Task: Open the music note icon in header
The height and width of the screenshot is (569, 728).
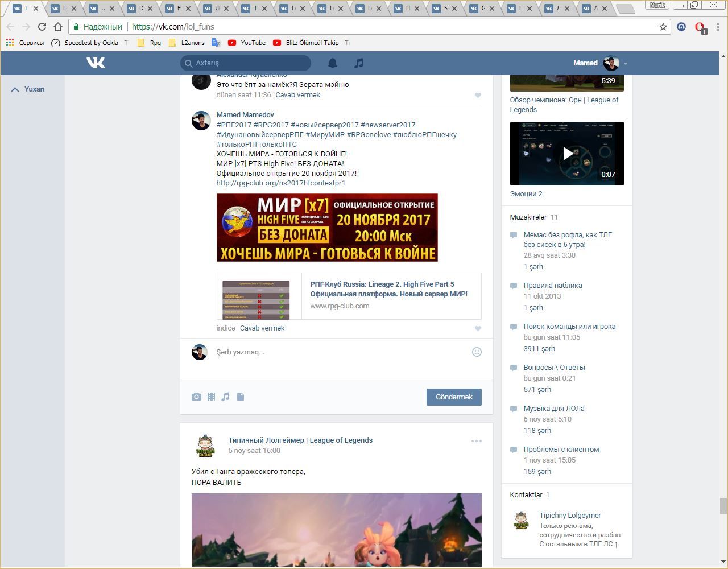Action: click(x=358, y=63)
